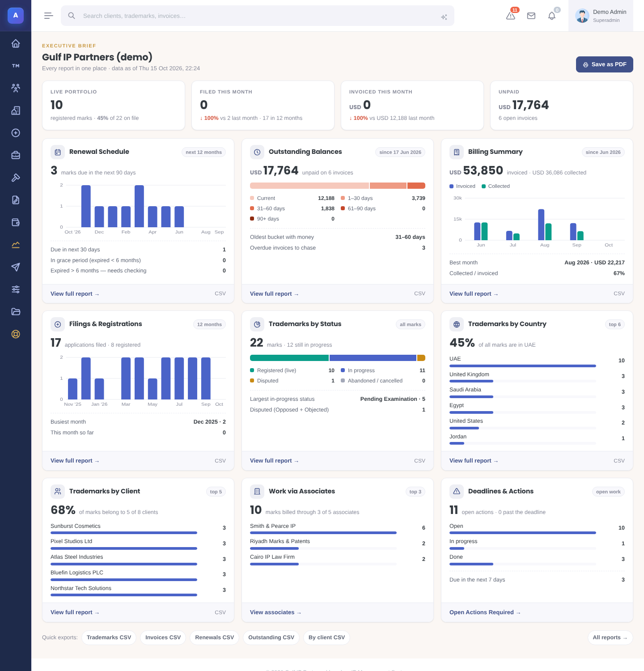The width and height of the screenshot is (644, 671).
Task: View full report for Trademarks by Country
Action: click(x=474, y=461)
